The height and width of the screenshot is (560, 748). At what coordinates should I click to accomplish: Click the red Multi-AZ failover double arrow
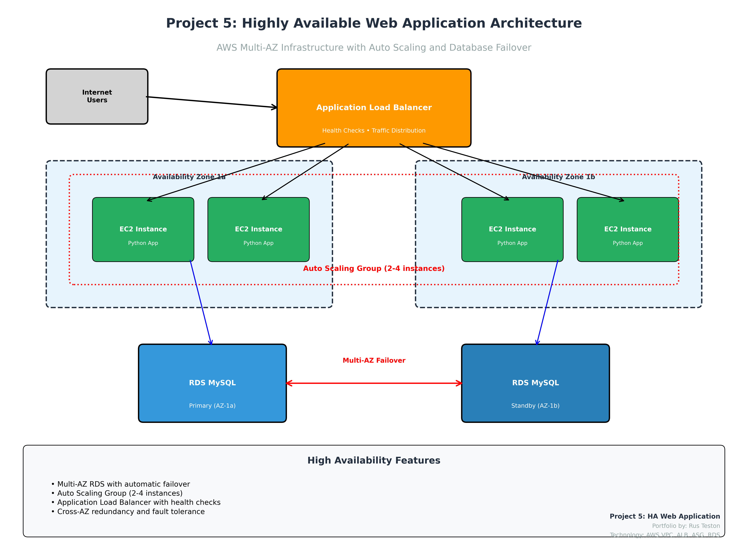pos(374,383)
